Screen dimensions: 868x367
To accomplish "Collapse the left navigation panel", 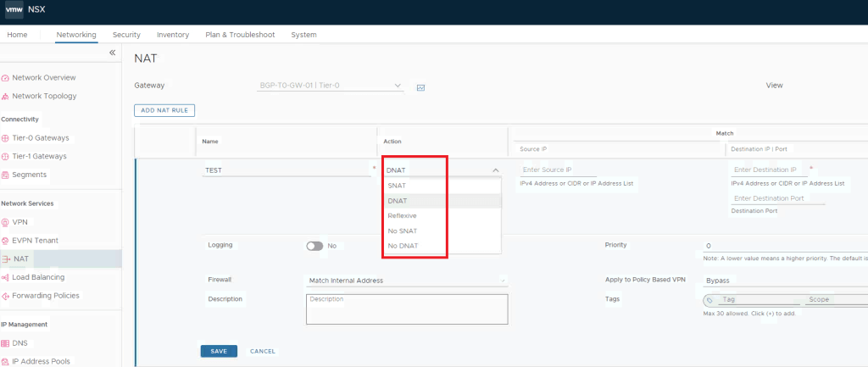I will click(x=112, y=53).
